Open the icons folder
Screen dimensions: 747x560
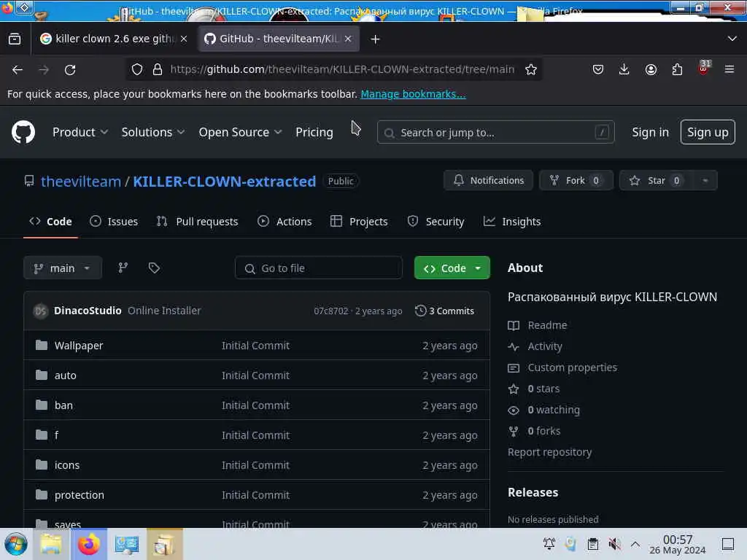click(x=66, y=465)
